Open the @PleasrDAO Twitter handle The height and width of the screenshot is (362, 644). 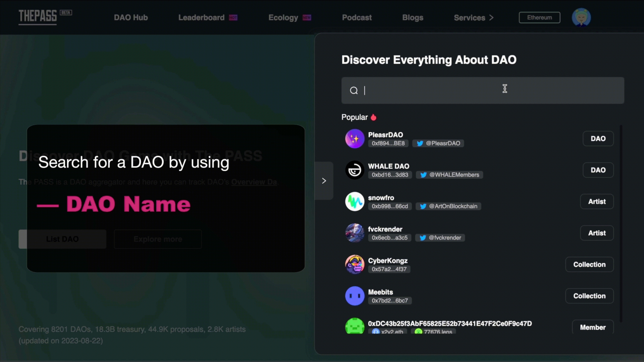(438, 143)
